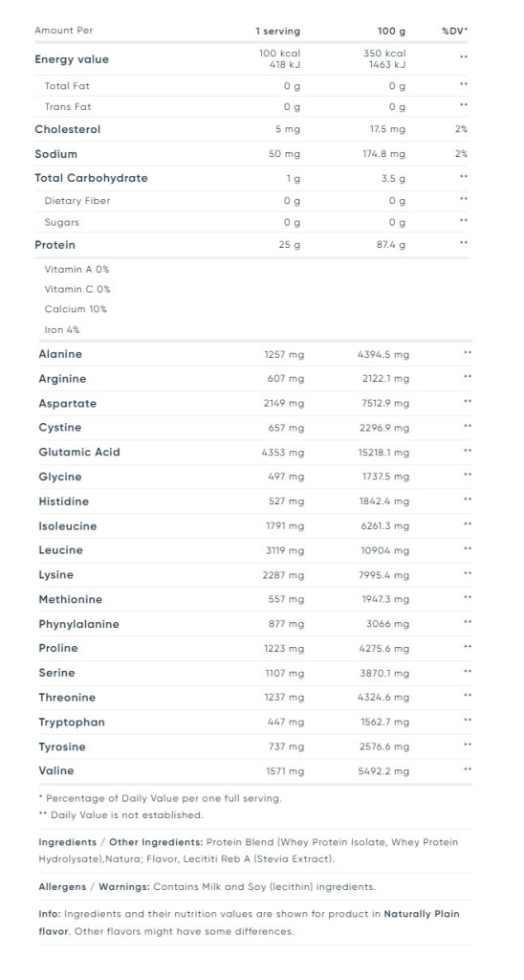Select the Phynylalanine row label
524x980 pixels.
coord(78,624)
